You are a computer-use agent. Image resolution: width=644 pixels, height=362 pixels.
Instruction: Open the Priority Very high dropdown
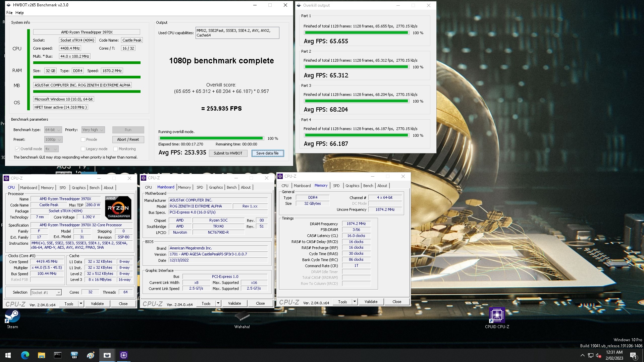[93, 130]
